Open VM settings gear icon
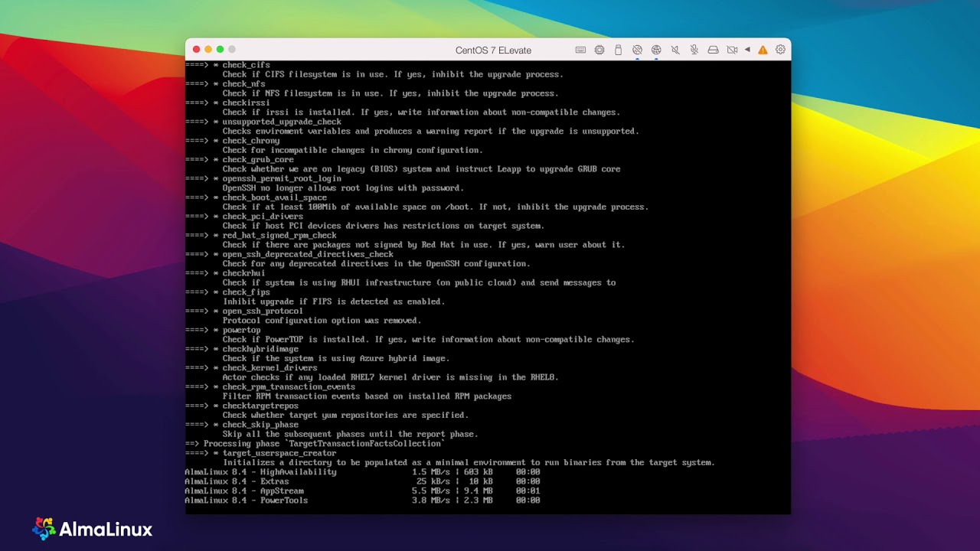980x551 pixels. click(x=780, y=50)
